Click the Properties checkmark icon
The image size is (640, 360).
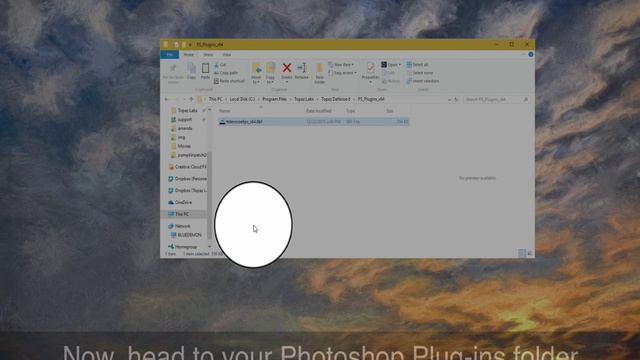pos(370,67)
